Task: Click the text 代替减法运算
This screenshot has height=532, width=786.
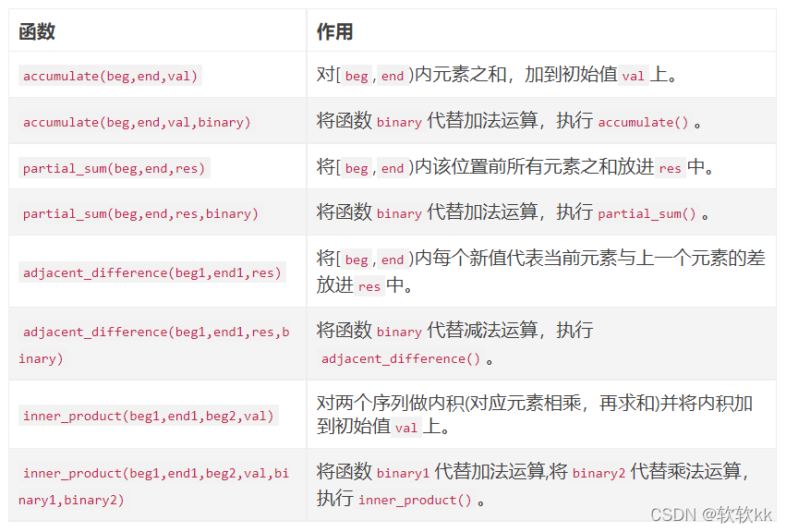Action: point(483,331)
